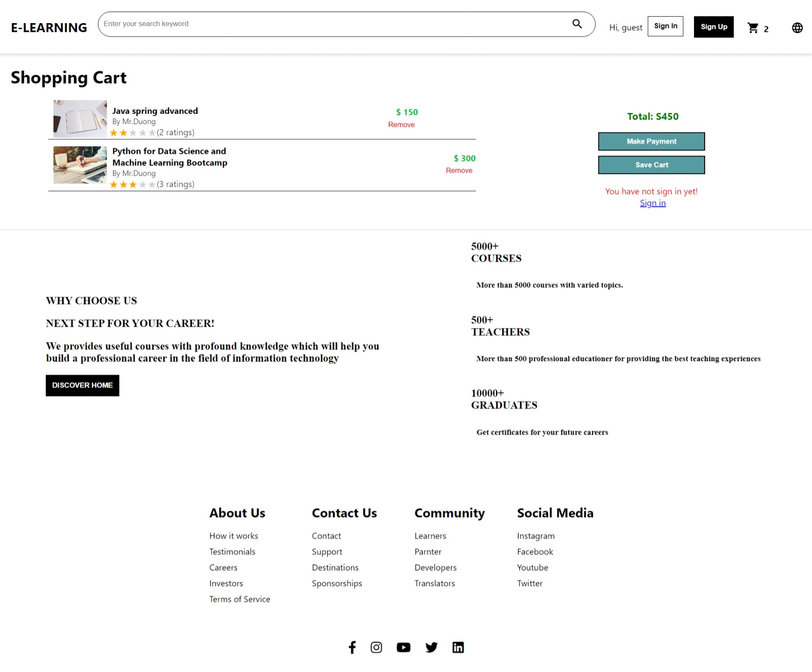Screen dimensions: 812x672
Task: Click the Twitter bird icon
Action: point(431,647)
